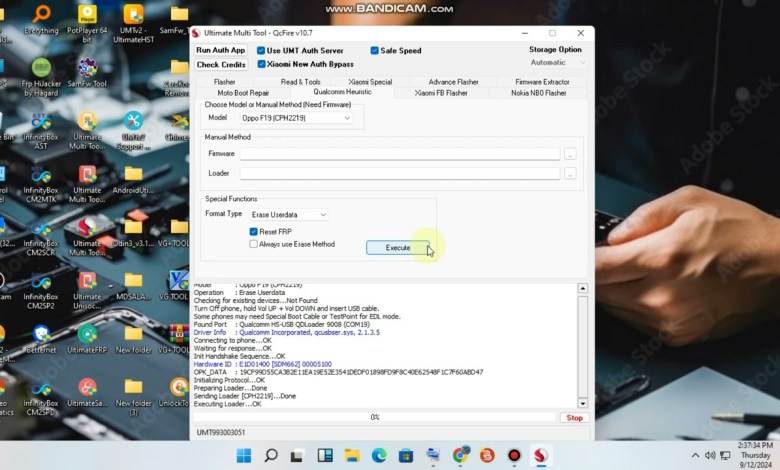This screenshot has height=470, width=780.
Task: Open Microsoft Store from the taskbar
Action: coord(406,455)
